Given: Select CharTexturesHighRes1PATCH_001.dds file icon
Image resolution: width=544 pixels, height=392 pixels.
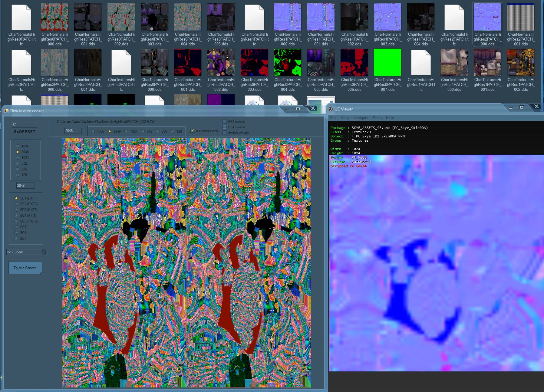Looking at the screenshot, I should 487,62.
